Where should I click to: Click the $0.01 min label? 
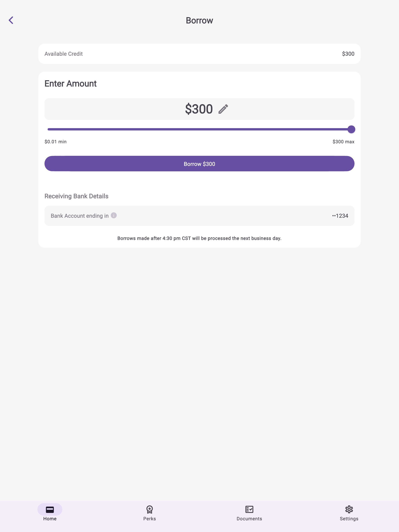[x=55, y=141]
